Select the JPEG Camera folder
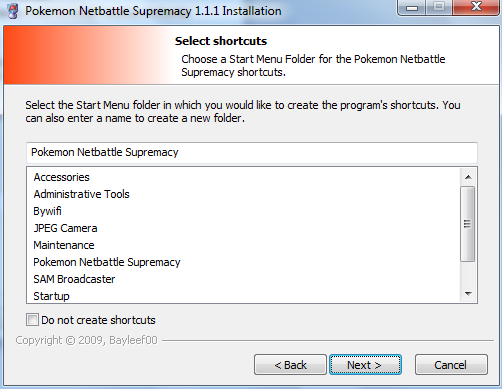 tap(65, 228)
